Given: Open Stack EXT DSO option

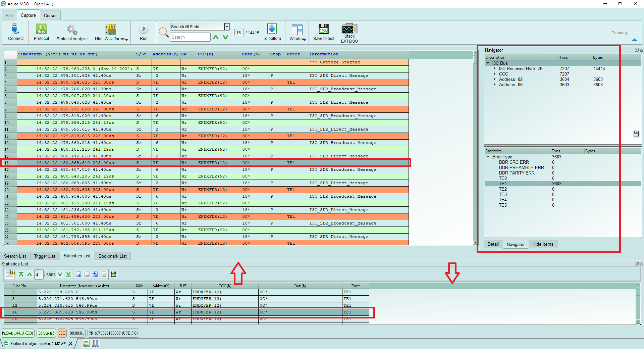Looking at the screenshot, I should pyautogui.click(x=350, y=33).
